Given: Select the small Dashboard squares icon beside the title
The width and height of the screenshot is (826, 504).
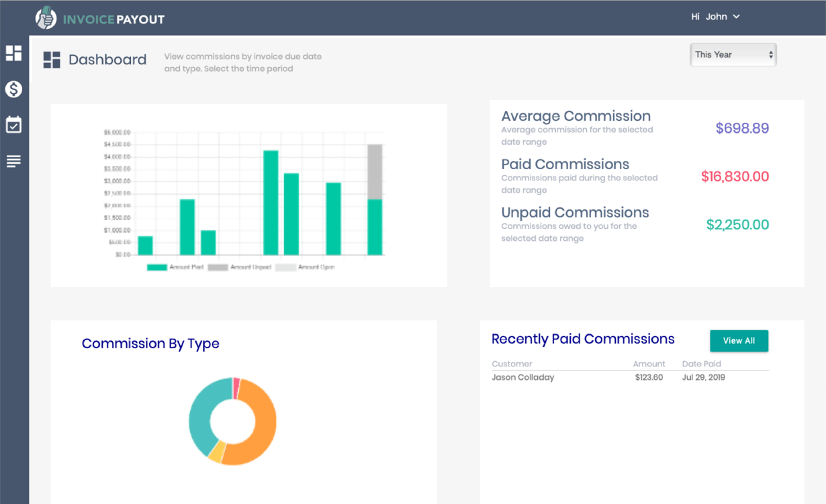Looking at the screenshot, I should [x=51, y=60].
